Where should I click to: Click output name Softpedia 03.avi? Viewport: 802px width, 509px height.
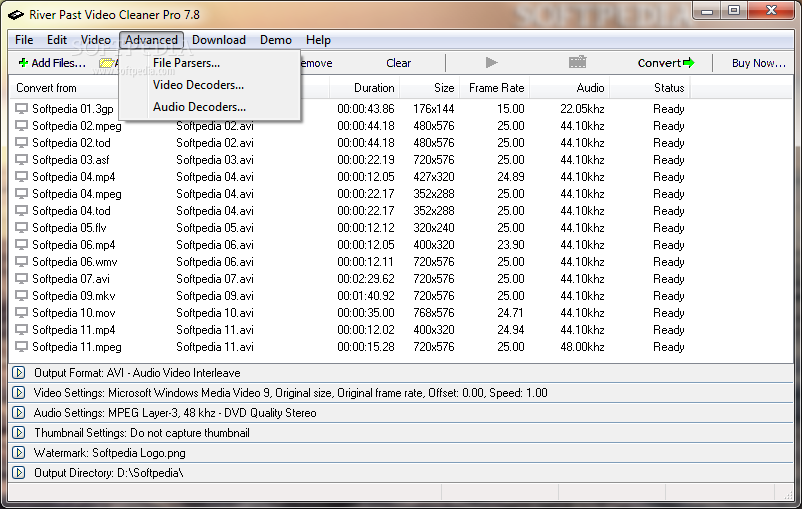click(x=215, y=160)
